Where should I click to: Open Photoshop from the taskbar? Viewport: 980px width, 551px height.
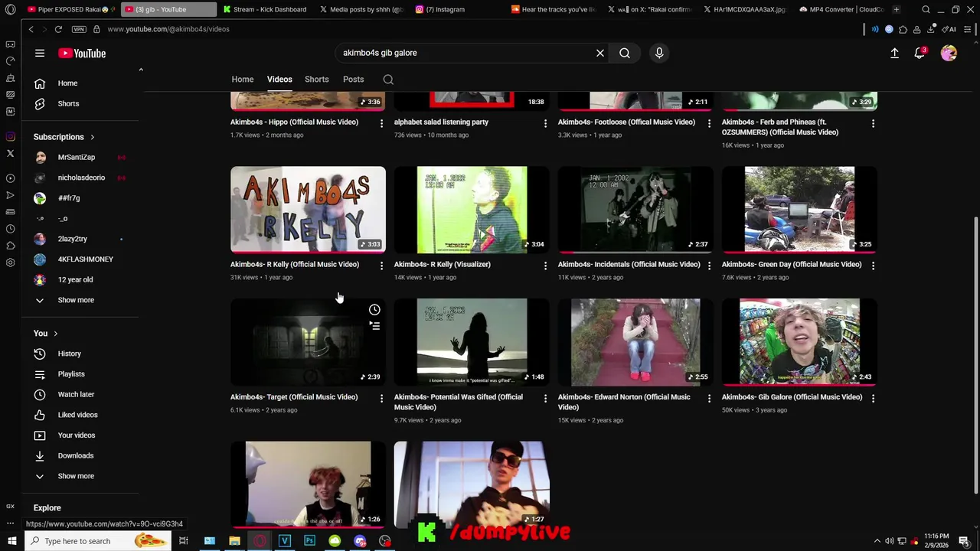[x=309, y=541]
